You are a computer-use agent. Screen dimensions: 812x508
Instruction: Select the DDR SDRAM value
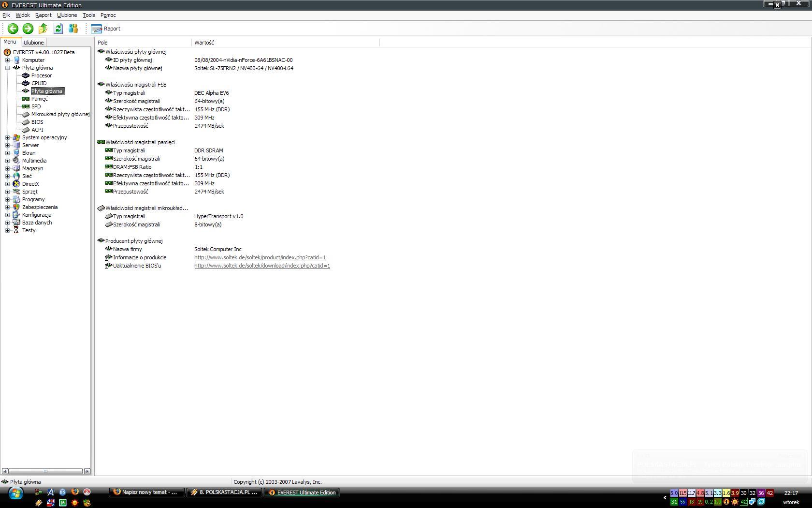(x=209, y=150)
